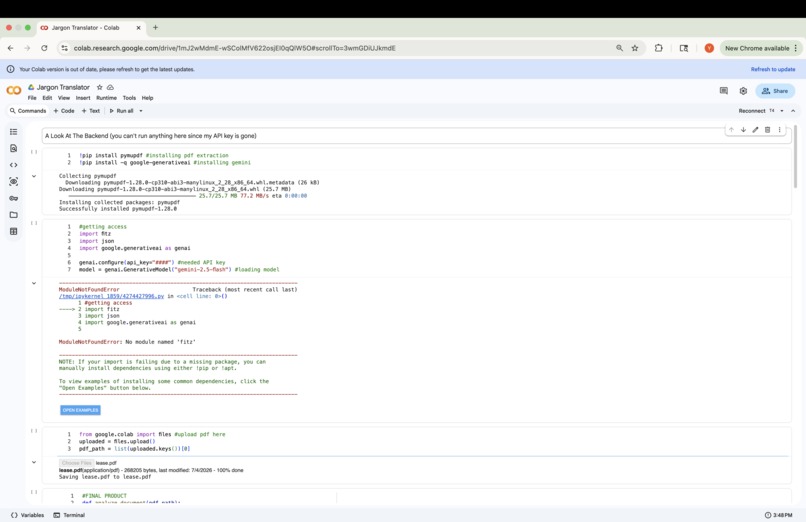Open the Edit menu
The height and width of the screenshot is (522, 806).
pos(47,98)
